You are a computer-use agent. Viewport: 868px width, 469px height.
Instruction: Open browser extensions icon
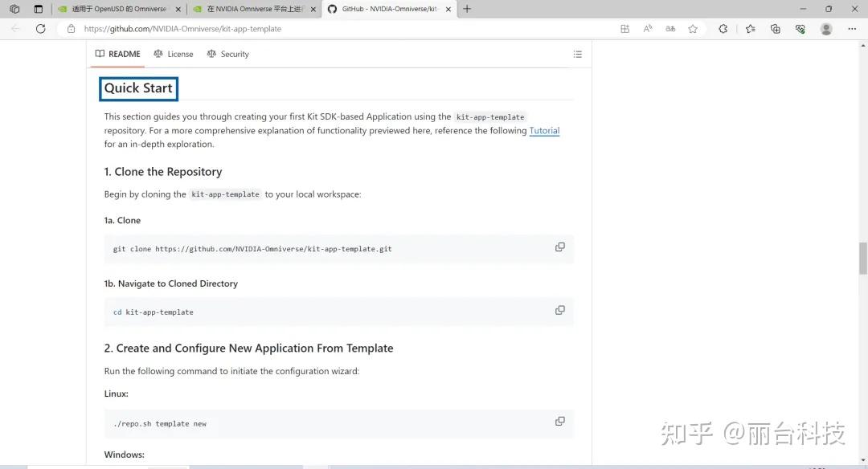[x=723, y=29]
